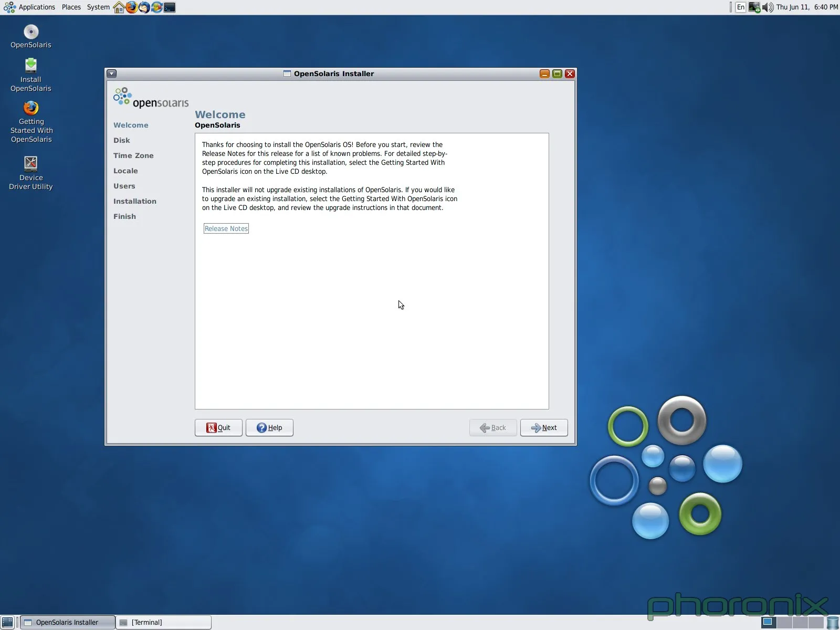Click the Home folder launcher in panel
840x630 pixels.
pos(119,7)
